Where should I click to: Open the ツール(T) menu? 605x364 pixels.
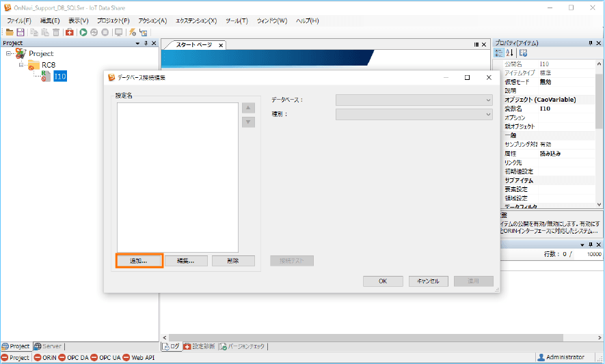point(237,21)
